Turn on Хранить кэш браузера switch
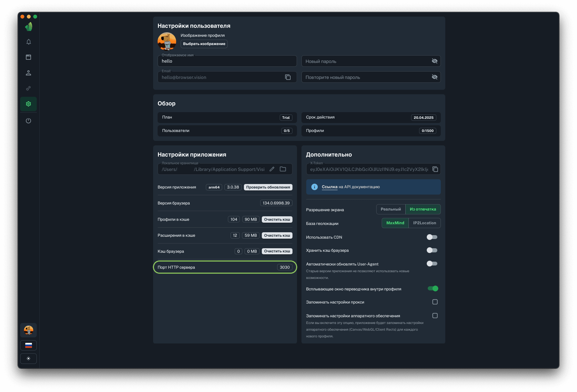The width and height of the screenshot is (577, 392). click(x=432, y=250)
